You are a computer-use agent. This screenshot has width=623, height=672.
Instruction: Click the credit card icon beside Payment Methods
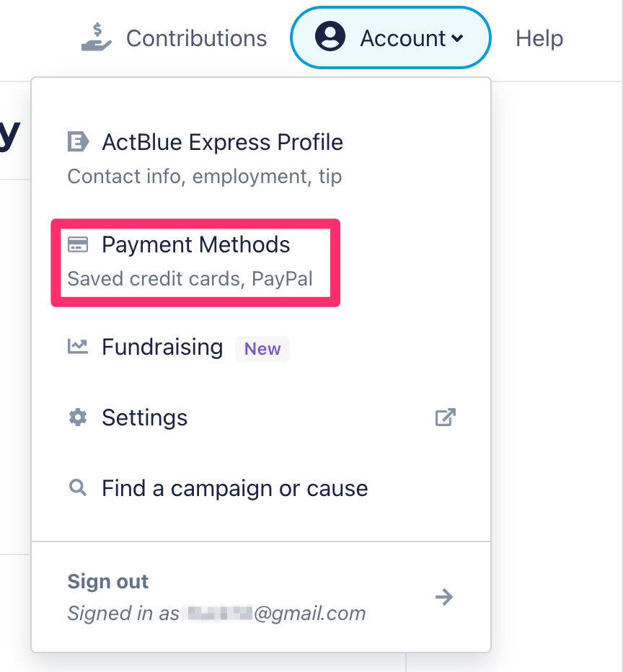tap(78, 244)
